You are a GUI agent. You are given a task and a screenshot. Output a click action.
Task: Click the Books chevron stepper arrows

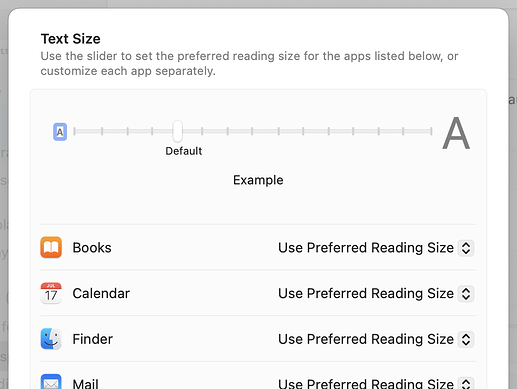pos(466,248)
